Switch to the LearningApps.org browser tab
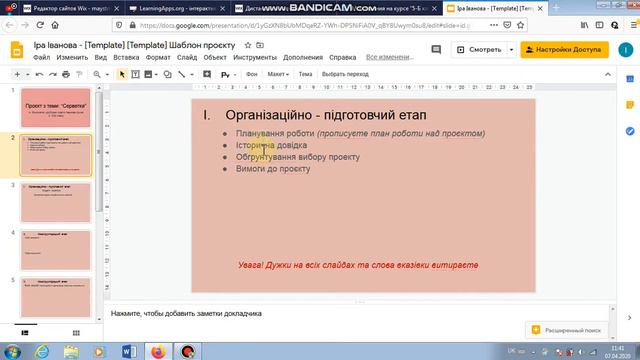This screenshot has width=640, height=360. pyautogui.click(x=177, y=8)
